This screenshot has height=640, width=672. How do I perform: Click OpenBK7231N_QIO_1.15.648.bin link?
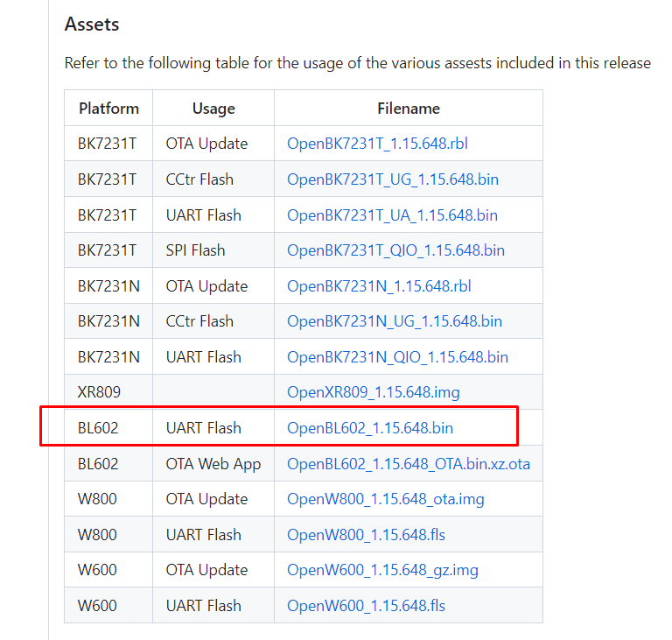point(397,357)
